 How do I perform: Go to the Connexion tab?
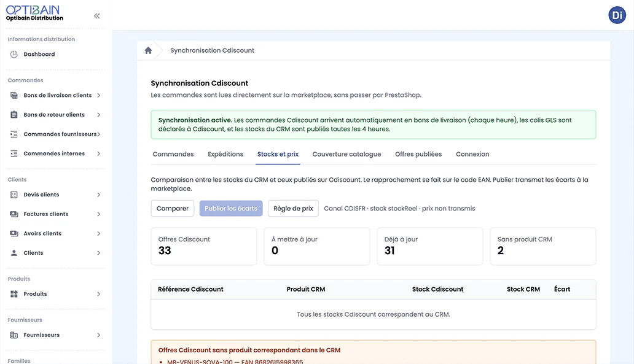click(x=472, y=154)
